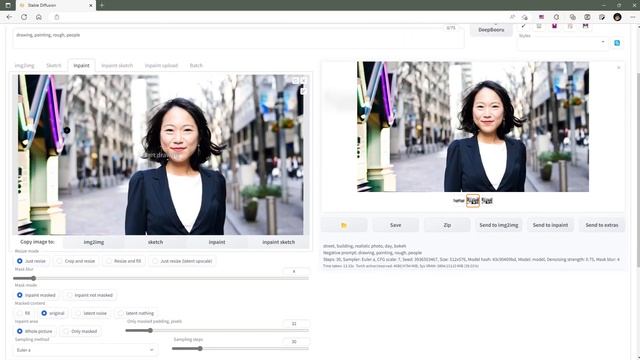The image size is (640, 360).
Task: Select the Crop and resize option
Action: click(76, 261)
